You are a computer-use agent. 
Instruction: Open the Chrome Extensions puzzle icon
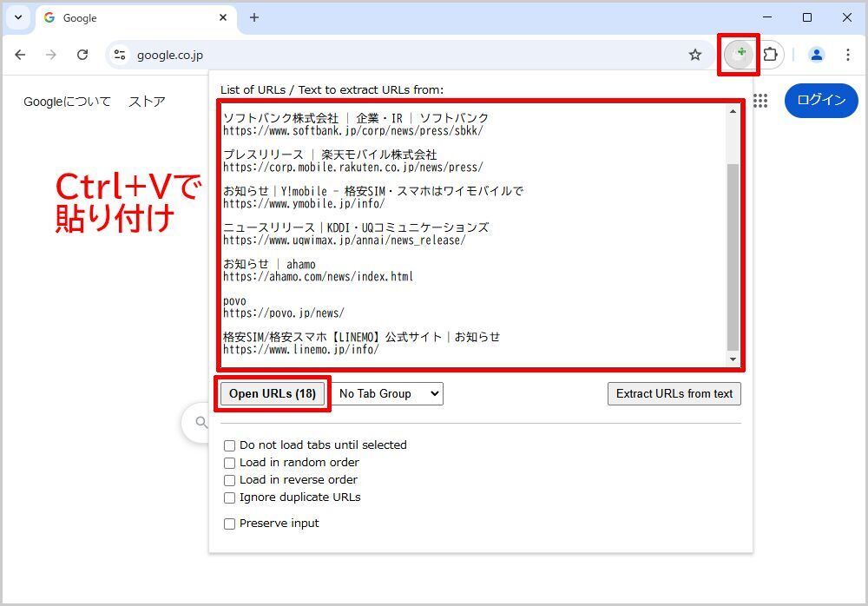coord(770,55)
